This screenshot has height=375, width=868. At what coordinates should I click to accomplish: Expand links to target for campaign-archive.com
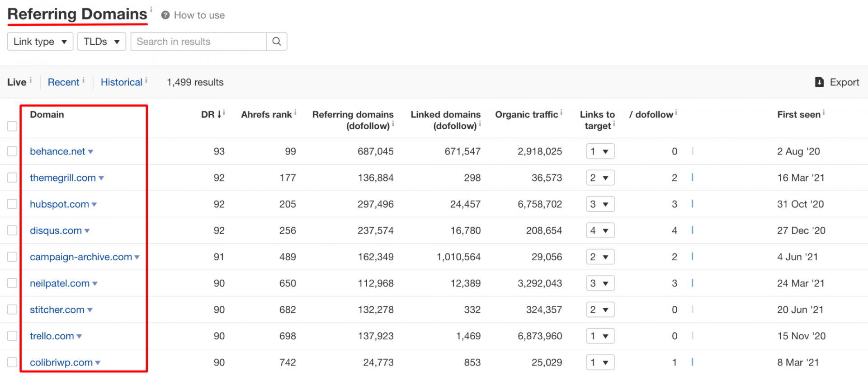tap(600, 257)
